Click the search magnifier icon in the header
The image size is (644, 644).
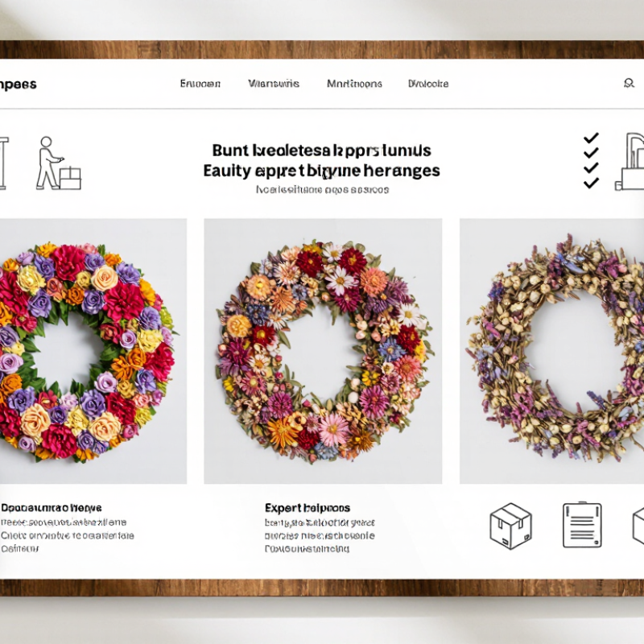629,84
